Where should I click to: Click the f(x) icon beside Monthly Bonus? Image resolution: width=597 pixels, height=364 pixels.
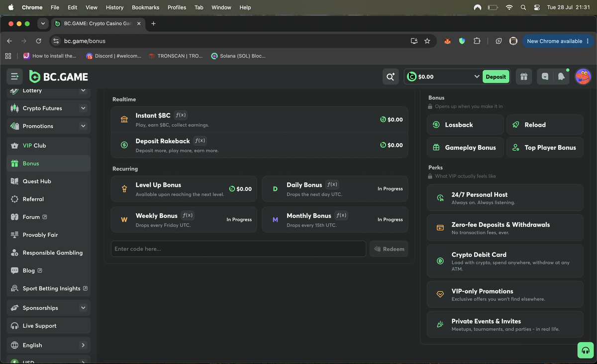click(x=341, y=215)
